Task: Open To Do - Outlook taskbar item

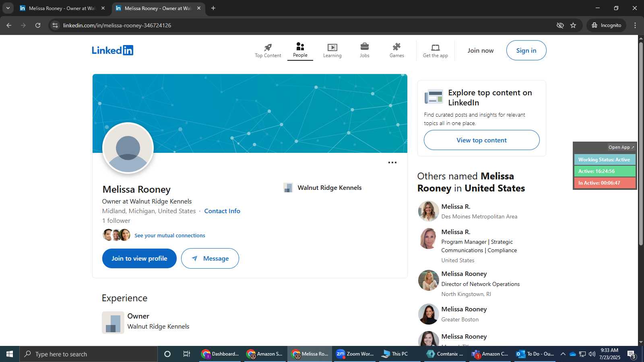Action: (535, 354)
